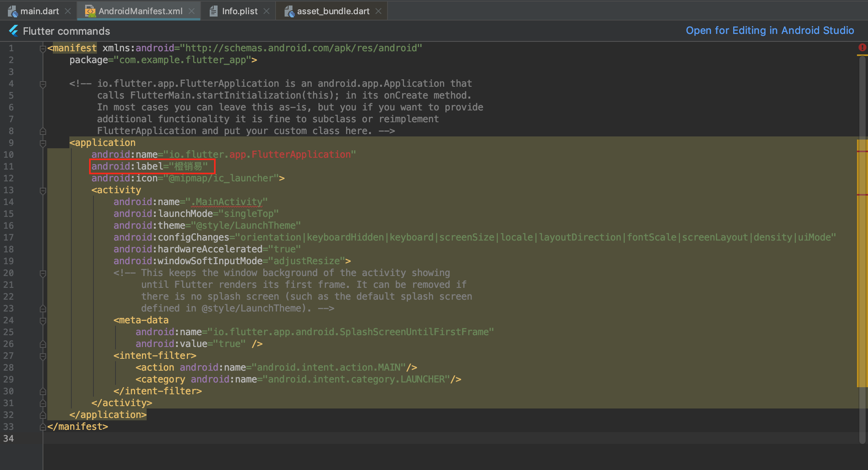
Task: Click fold end marker at line 26
Action: click(x=43, y=344)
